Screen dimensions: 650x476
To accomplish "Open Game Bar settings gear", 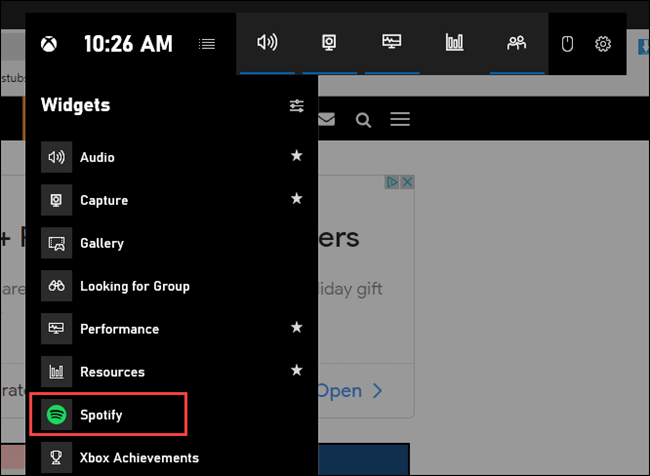I will point(603,44).
